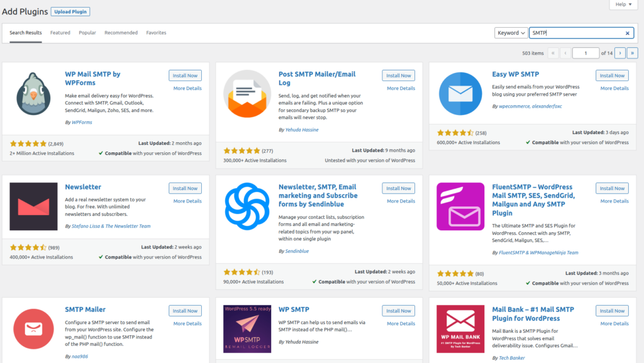View More Details for WP Mail SMTP
Screen dimensions: 644x363
[x=187, y=88]
